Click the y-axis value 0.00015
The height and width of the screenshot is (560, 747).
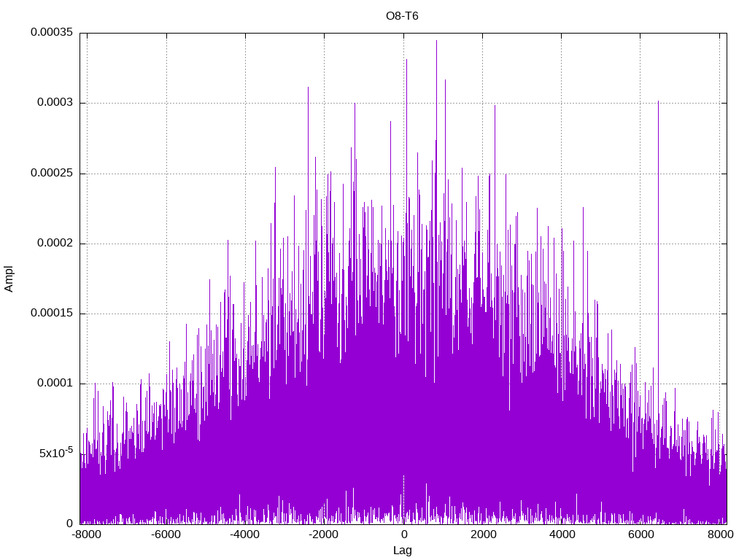(52, 313)
